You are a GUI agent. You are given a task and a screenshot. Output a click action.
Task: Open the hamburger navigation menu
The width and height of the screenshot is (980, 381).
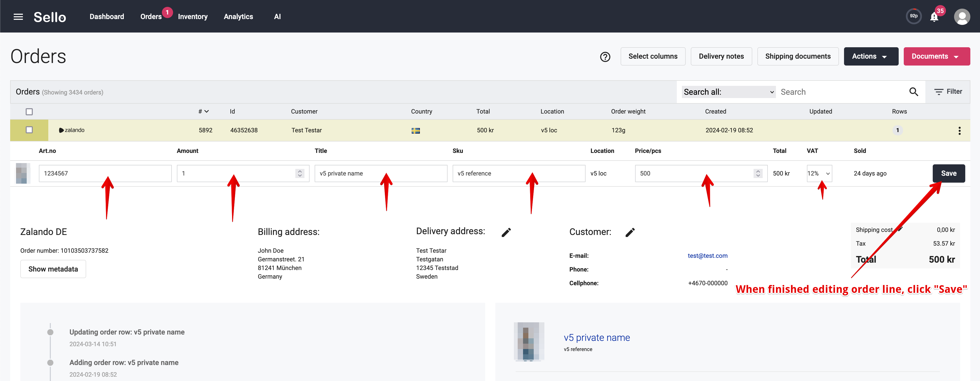(18, 17)
